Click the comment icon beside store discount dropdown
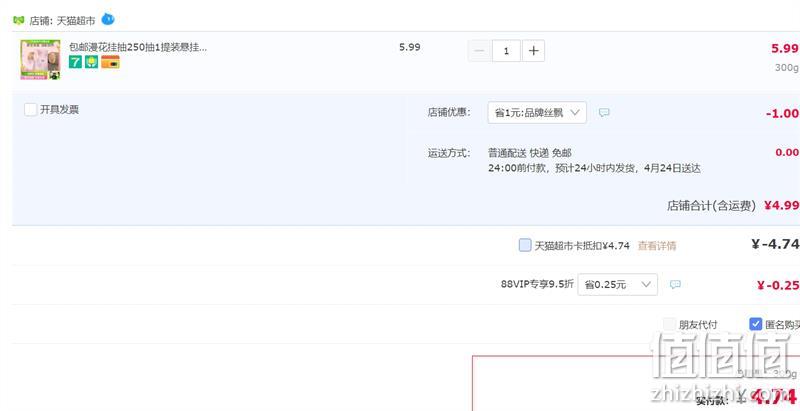 point(604,113)
